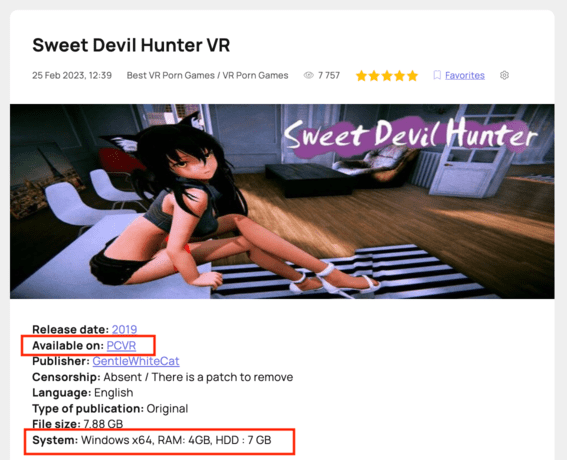Open the gear settings icon beside Favorites
This screenshot has width=567, height=460.
pos(504,75)
